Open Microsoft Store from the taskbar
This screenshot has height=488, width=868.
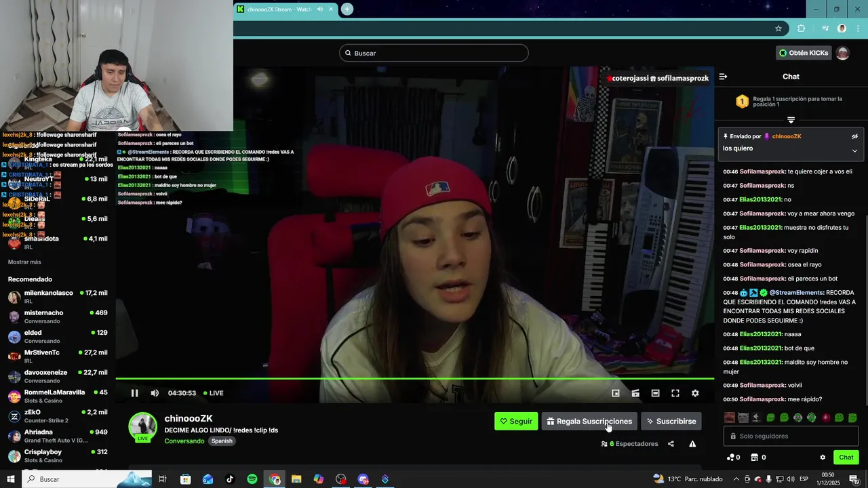coord(186,479)
